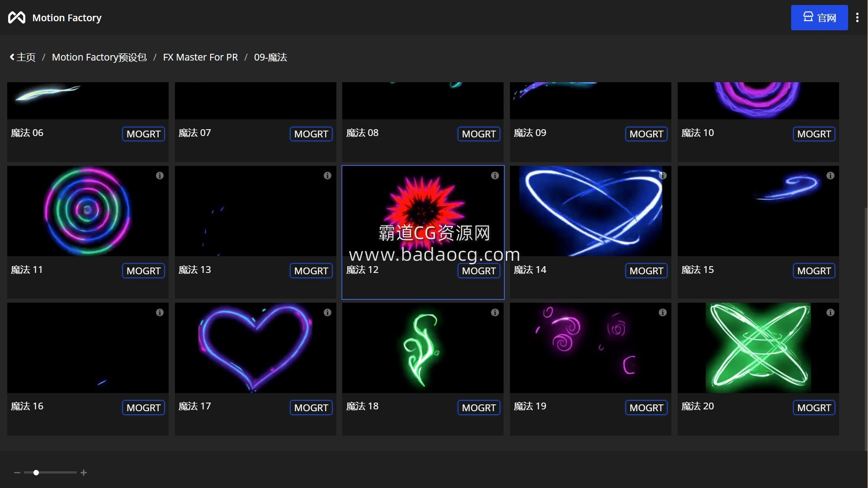The width and height of the screenshot is (868, 488).
Task: Click the Motion Factory logo icon
Action: tap(17, 18)
